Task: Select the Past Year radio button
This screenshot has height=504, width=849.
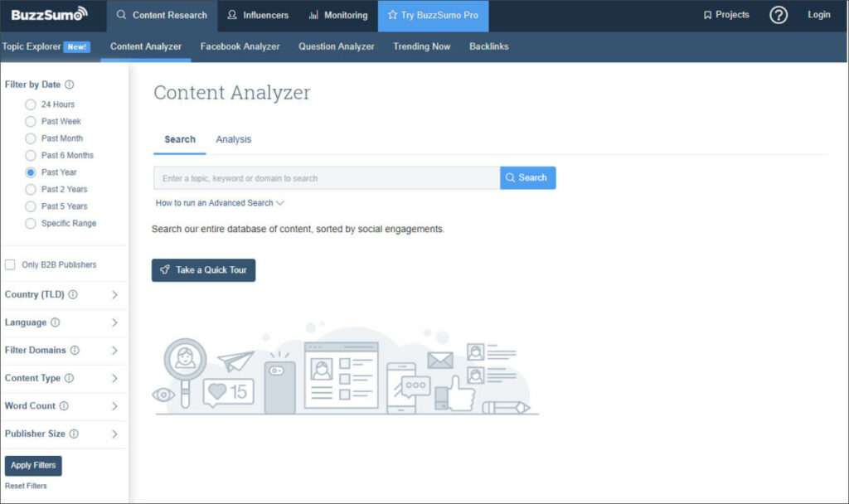Action: (31, 172)
